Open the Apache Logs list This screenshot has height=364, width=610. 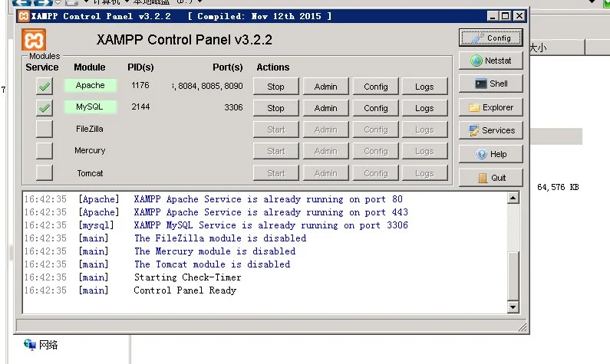(x=424, y=87)
